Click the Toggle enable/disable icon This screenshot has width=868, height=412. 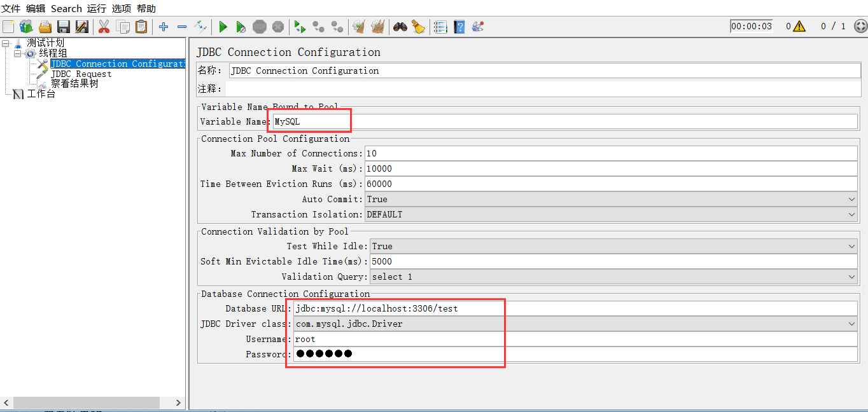pyautogui.click(x=200, y=27)
